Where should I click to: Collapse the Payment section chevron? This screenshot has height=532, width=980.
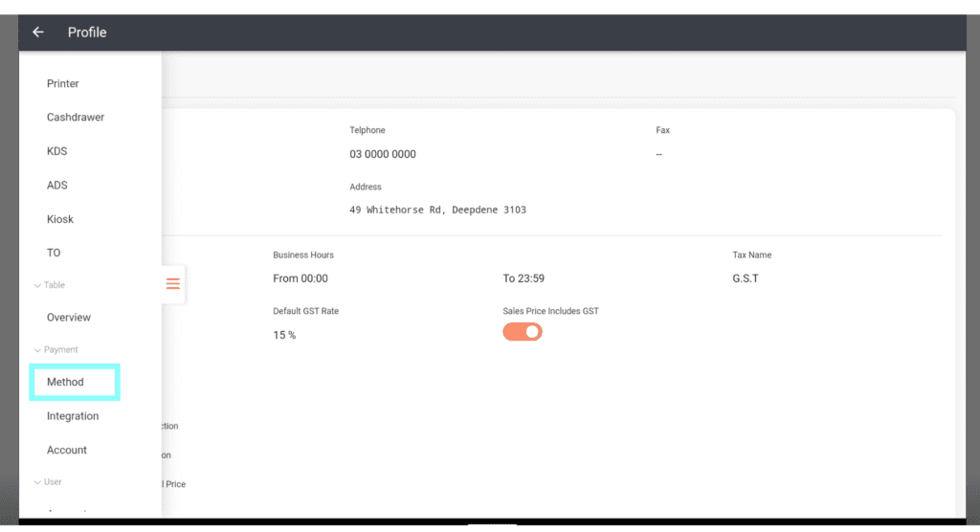click(37, 350)
